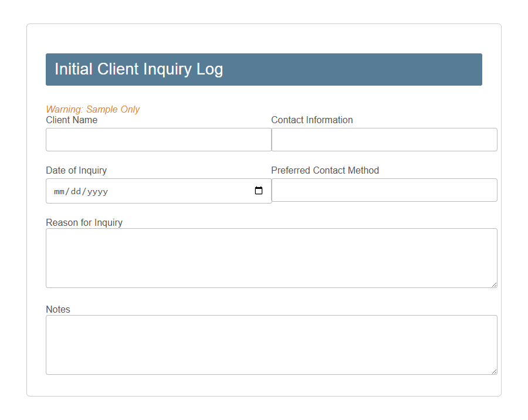Click the Client Name label
The image size is (528, 420).
(x=71, y=120)
